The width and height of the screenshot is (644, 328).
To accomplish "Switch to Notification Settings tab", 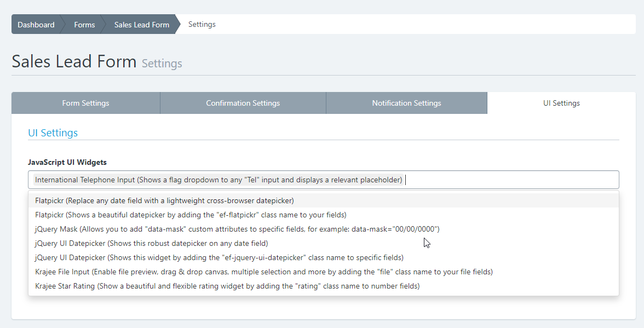I will 406,103.
